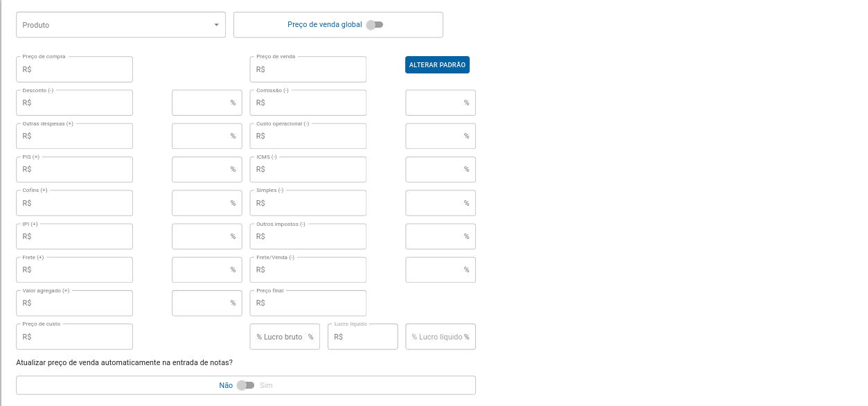Click the ALTERAR PADRÃO button

coord(437,64)
